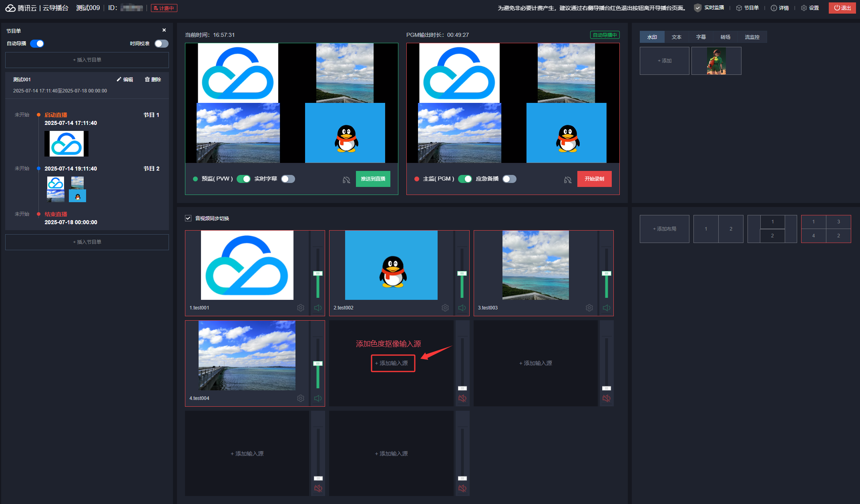This screenshot has height=504, width=860.
Task: Open settings gear for 1.test001 source
Action: point(301,308)
